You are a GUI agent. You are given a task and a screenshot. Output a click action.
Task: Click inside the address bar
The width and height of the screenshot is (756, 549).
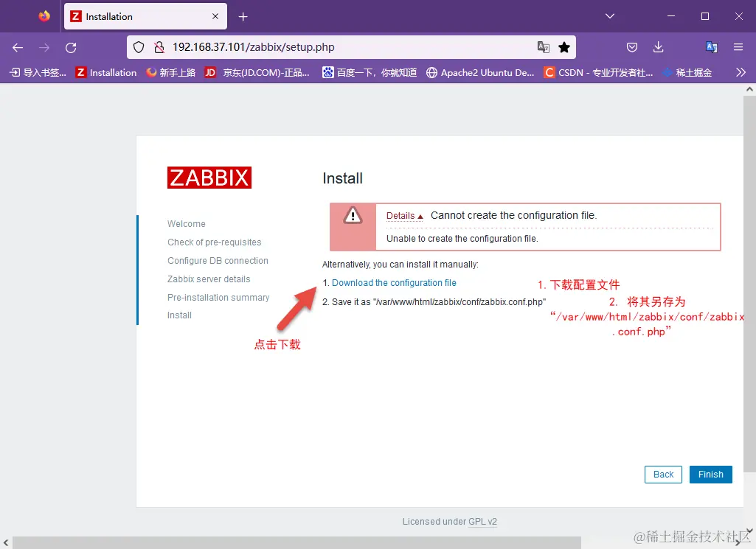[x=332, y=47]
